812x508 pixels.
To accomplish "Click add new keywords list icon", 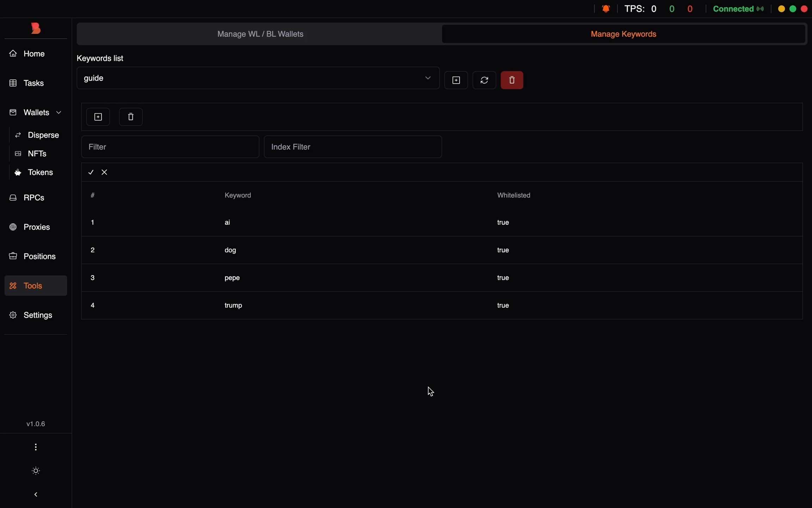I will [456, 80].
